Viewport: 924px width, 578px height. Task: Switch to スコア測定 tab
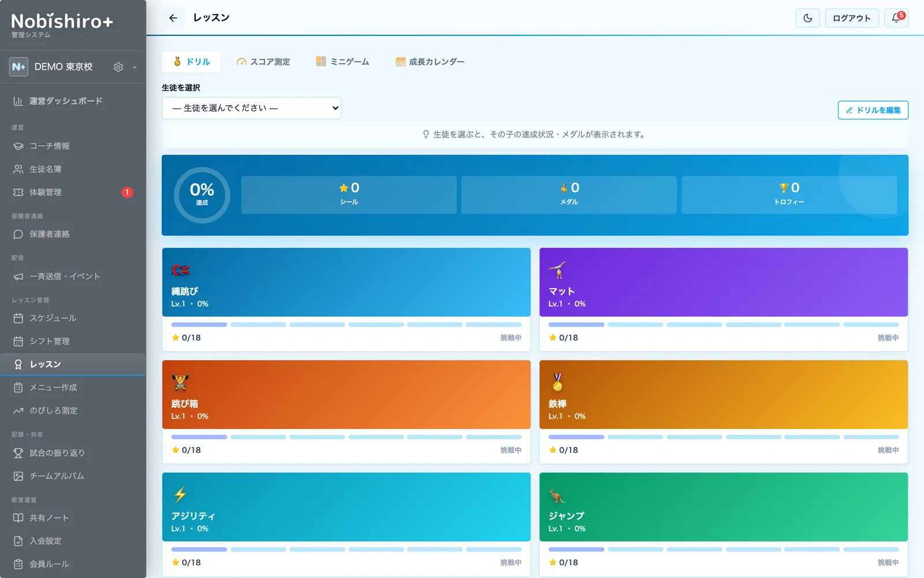(263, 62)
